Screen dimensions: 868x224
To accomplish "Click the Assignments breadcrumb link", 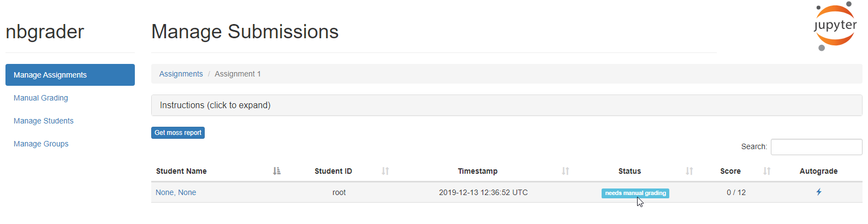I will (x=181, y=74).
